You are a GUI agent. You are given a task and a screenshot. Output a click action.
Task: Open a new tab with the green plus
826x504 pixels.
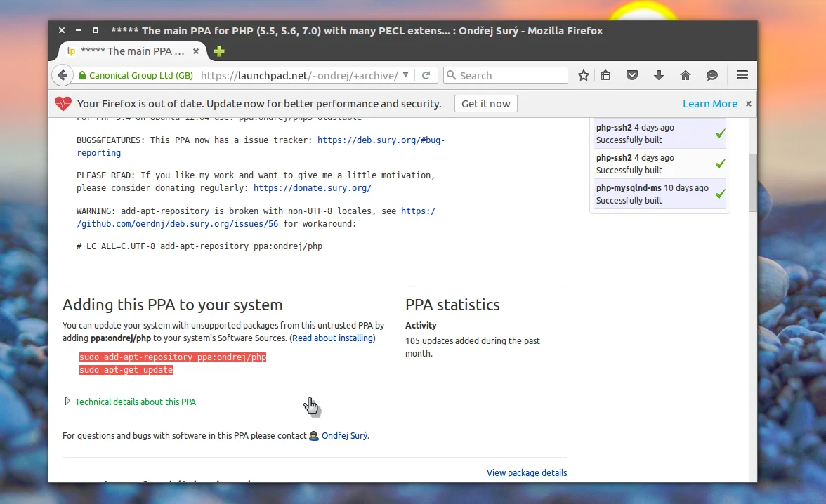tap(219, 51)
